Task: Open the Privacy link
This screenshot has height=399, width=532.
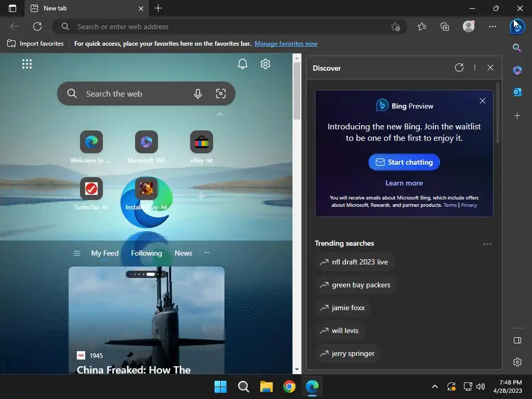Action: coord(469,205)
